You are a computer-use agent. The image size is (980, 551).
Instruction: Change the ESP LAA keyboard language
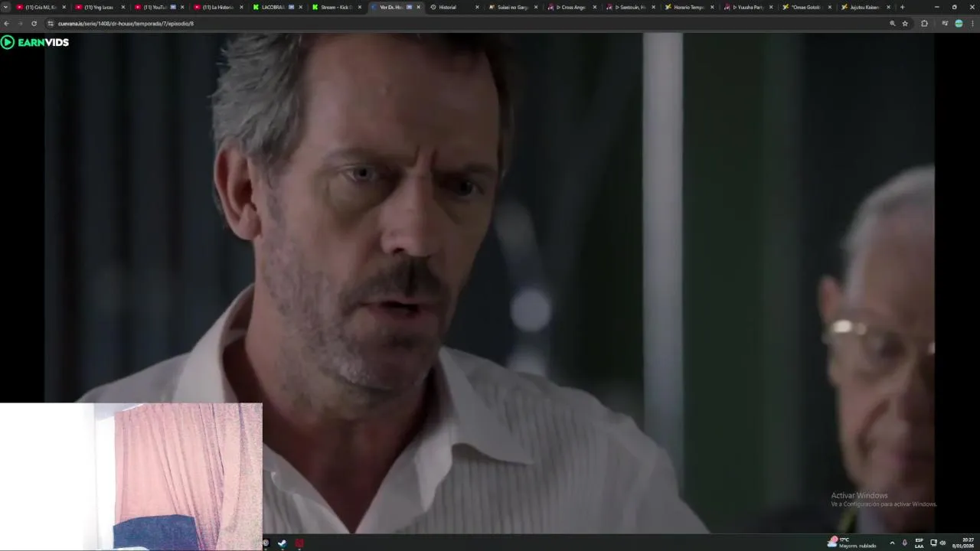919,543
